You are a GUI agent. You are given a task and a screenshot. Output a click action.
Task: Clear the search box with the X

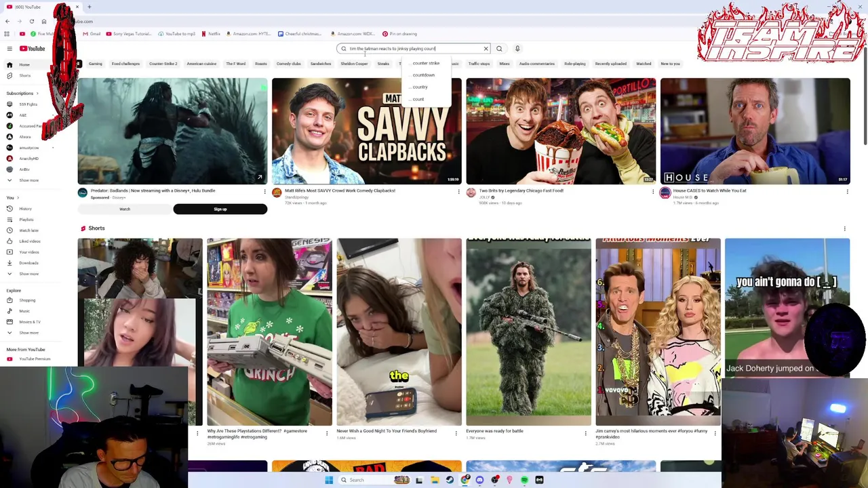click(486, 49)
